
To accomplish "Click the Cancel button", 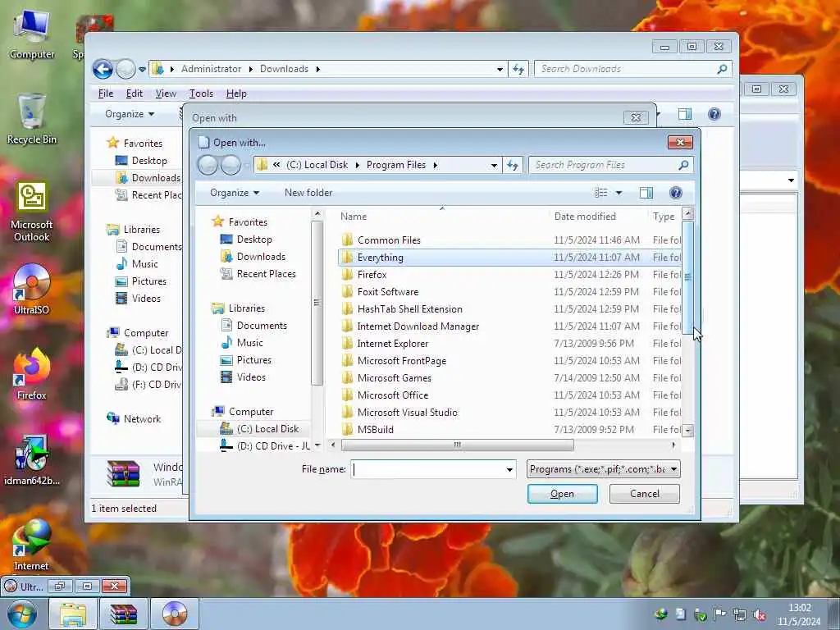I will click(x=645, y=494).
